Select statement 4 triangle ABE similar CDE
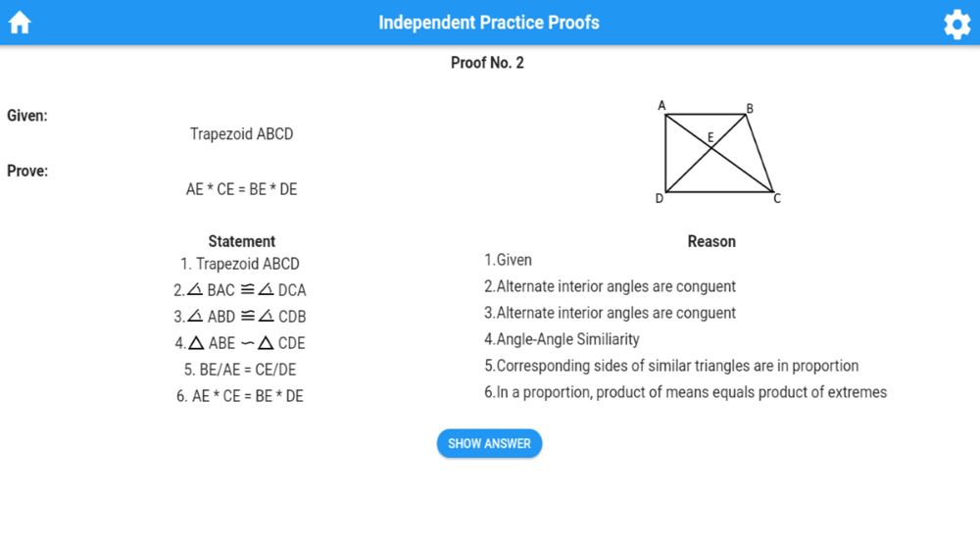 240,343
